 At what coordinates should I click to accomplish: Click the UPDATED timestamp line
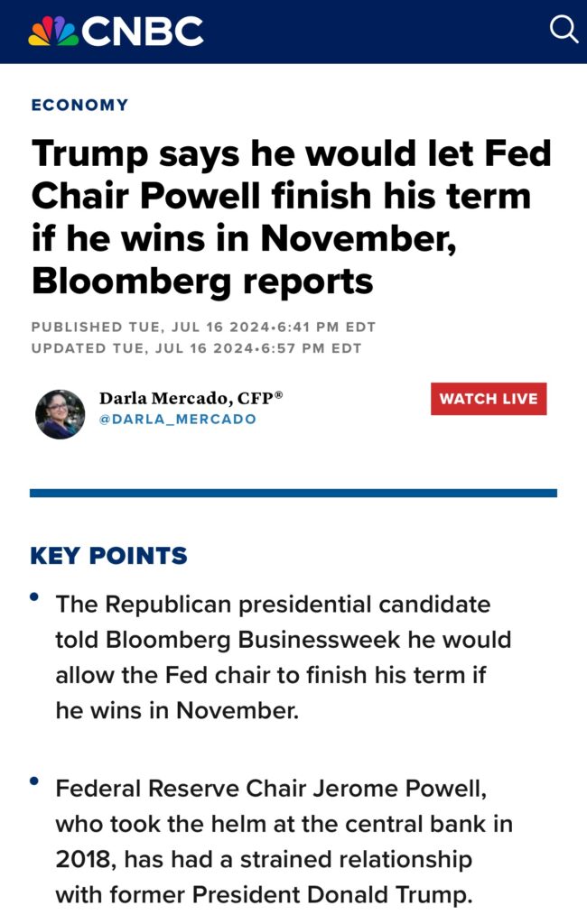(196, 348)
